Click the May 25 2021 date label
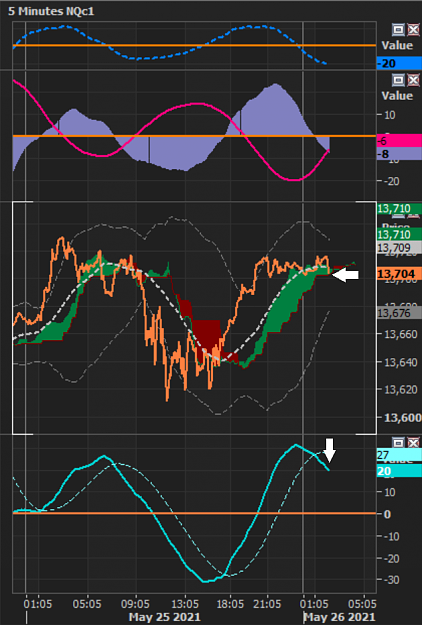Screen dimensions: 422x625 (165, 617)
